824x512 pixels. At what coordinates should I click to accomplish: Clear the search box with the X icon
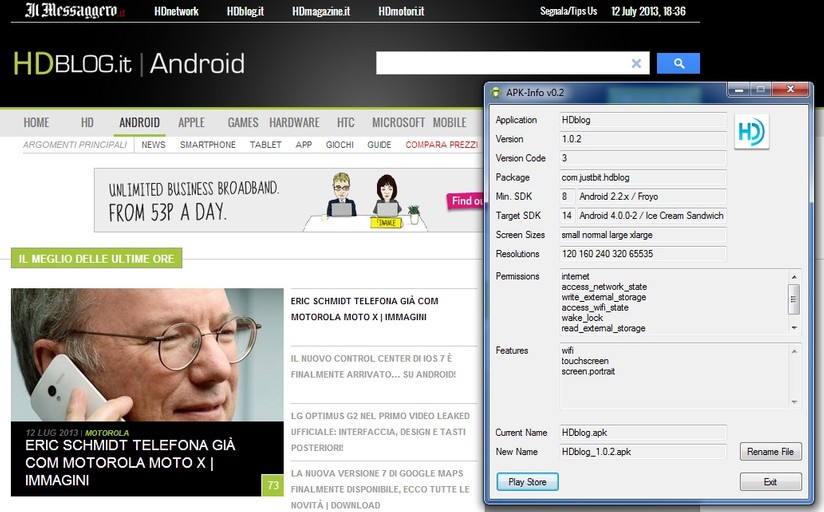[x=636, y=63]
